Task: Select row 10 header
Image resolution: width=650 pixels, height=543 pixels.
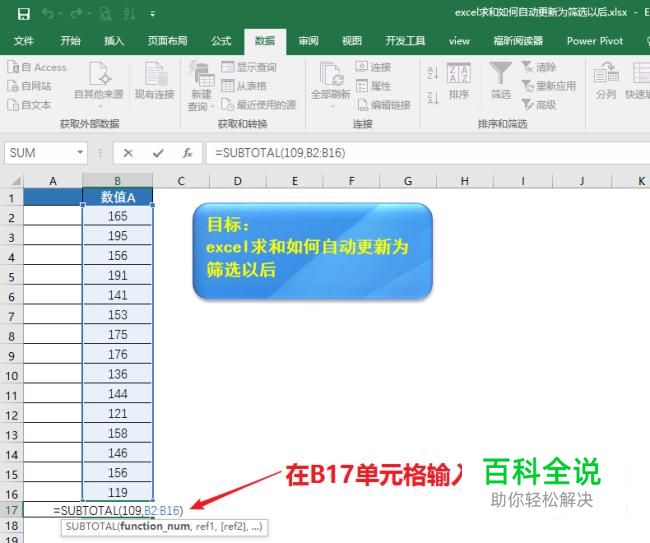Action: coord(12,376)
